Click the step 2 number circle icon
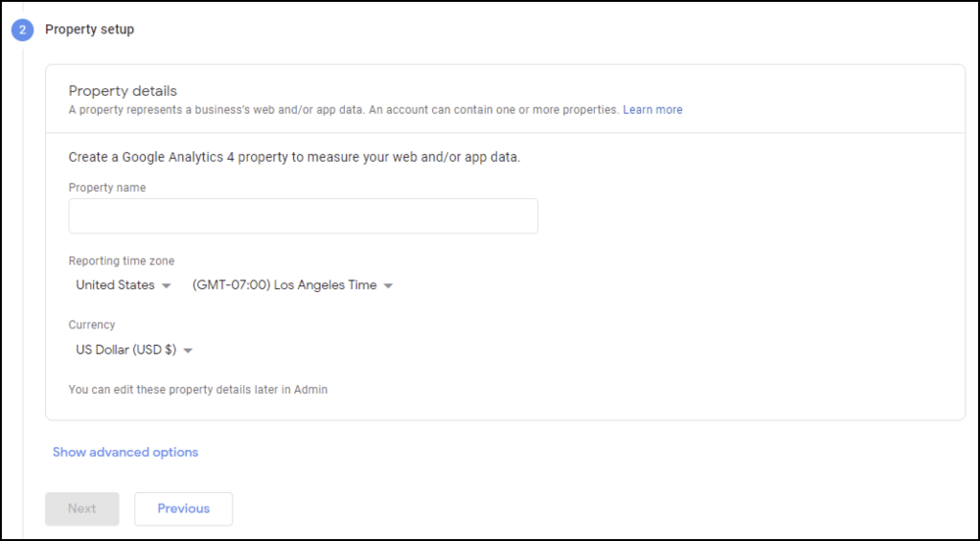The height and width of the screenshot is (541, 980). (22, 30)
